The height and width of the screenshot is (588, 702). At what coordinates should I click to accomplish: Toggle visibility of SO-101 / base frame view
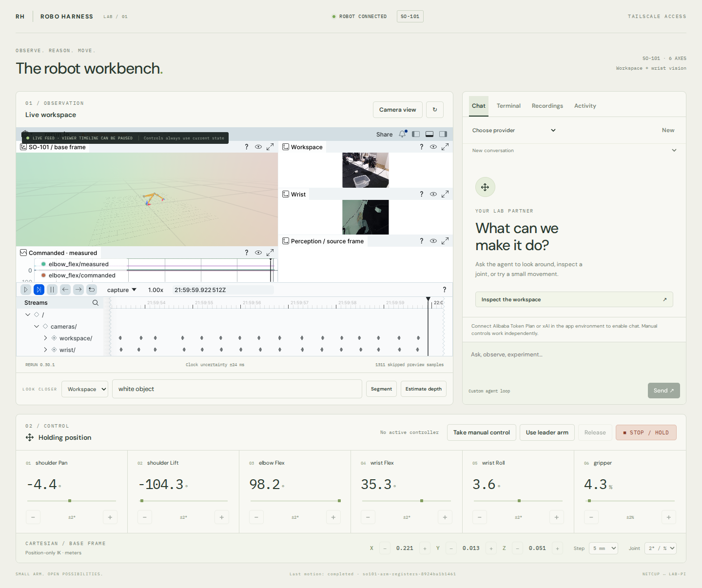point(258,147)
